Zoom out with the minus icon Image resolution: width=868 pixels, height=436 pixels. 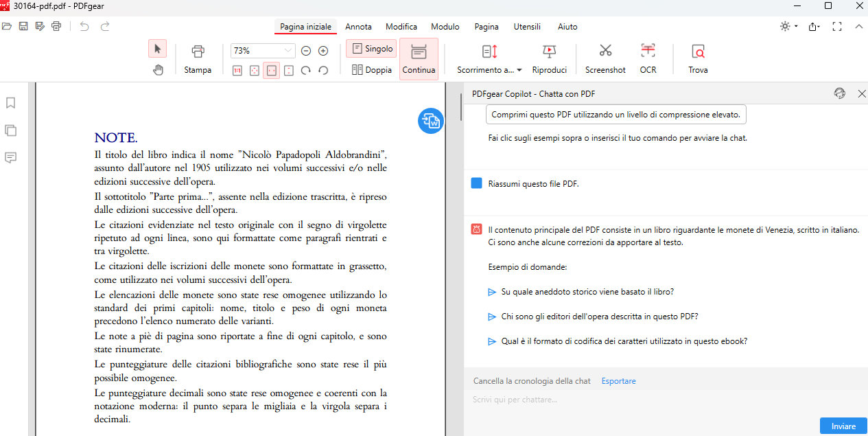[306, 51]
